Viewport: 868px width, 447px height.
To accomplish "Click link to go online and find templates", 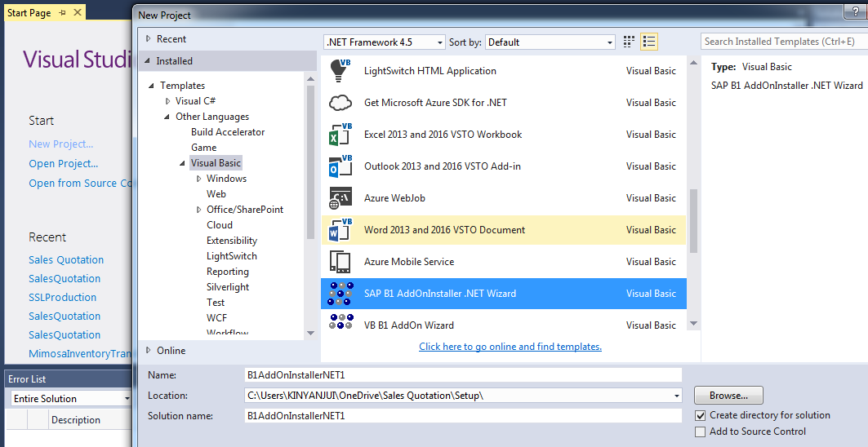I will tap(510, 347).
